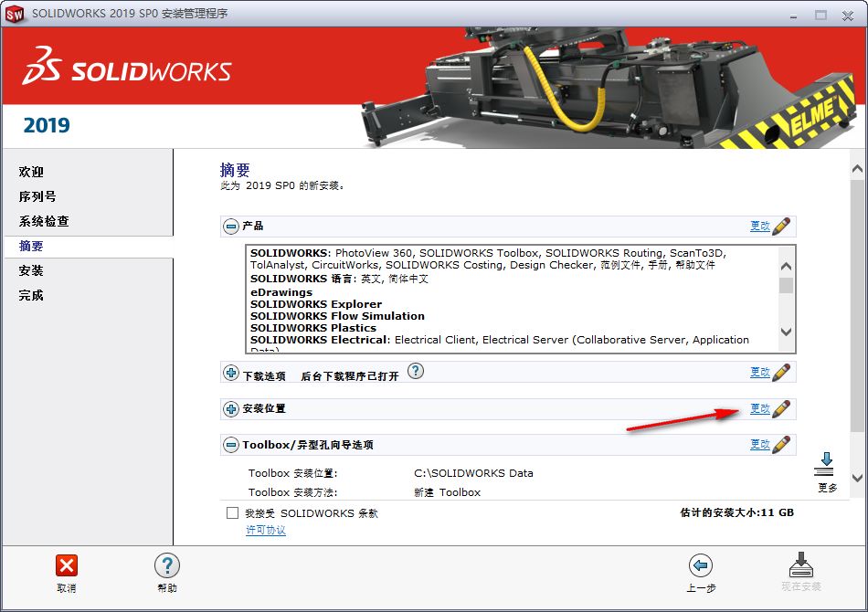Cancel installation using the red X icon
The width and height of the screenshot is (868, 612).
coord(65,566)
